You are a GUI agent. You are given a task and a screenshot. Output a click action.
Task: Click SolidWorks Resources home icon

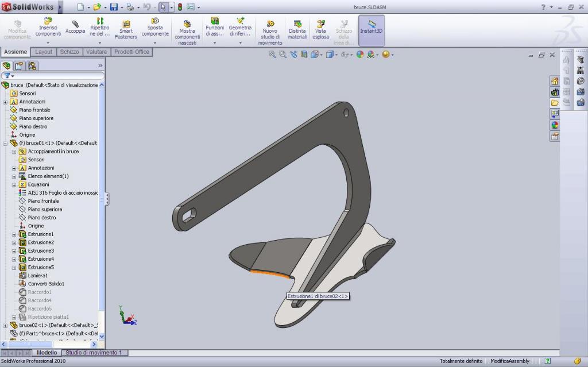(555, 81)
